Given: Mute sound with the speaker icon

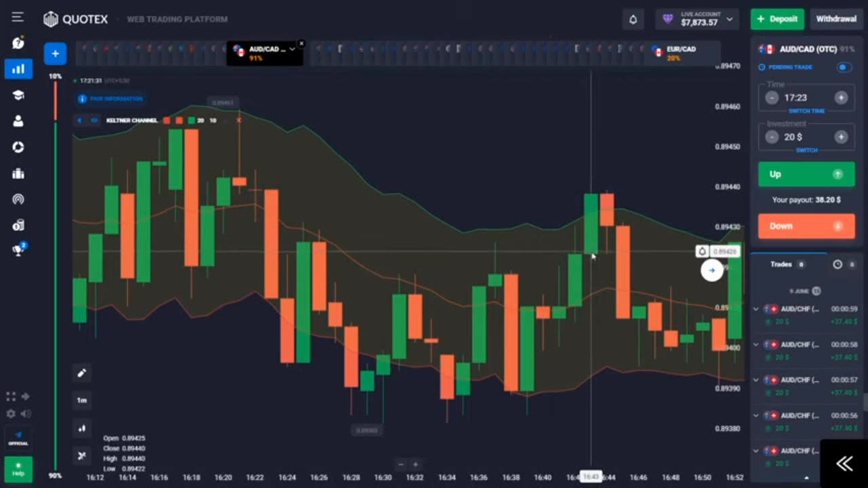Looking at the screenshot, I should (26, 413).
